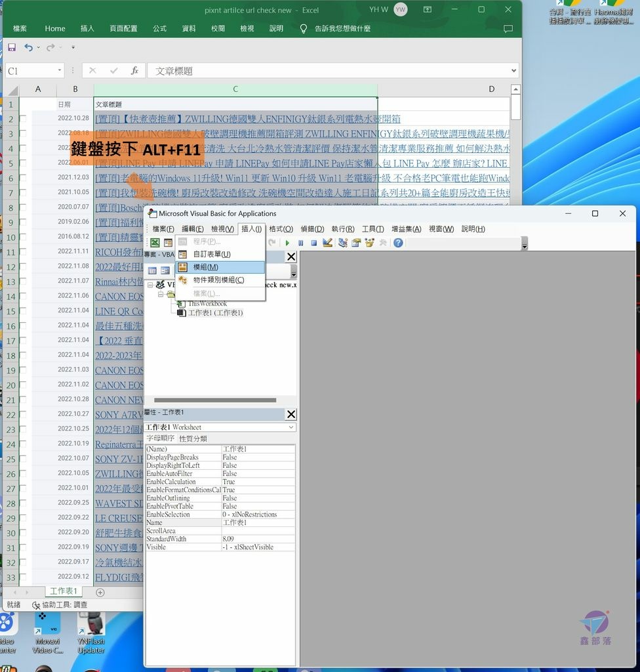Open the Windows 11升級 link in row 6
The image size is (640, 672).
[302, 178]
